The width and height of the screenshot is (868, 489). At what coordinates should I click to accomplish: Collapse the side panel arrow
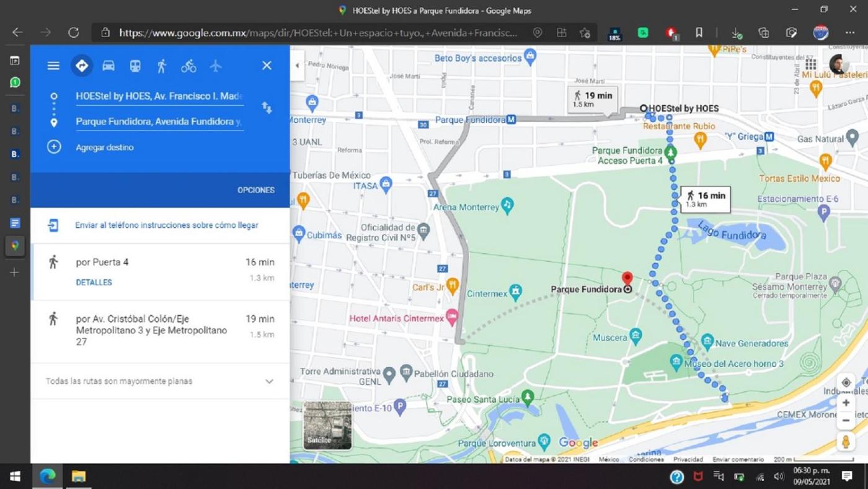(x=297, y=66)
